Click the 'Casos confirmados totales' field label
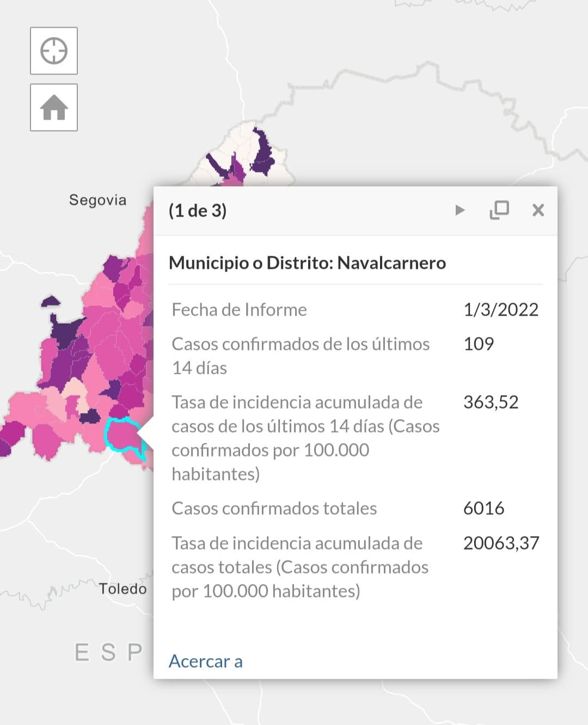 (x=274, y=508)
